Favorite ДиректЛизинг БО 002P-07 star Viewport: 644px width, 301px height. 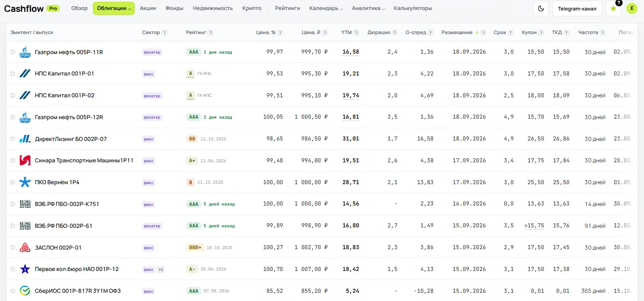(x=13, y=139)
